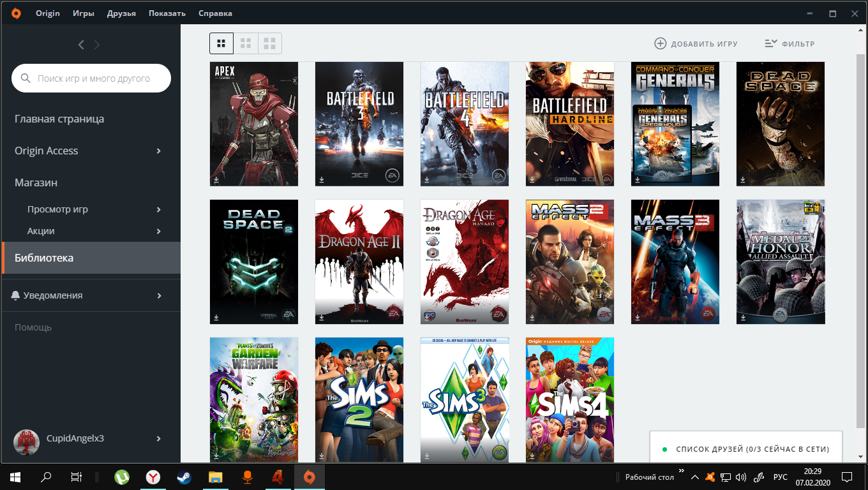Open uTorrent from taskbar

click(x=122, y=477)
